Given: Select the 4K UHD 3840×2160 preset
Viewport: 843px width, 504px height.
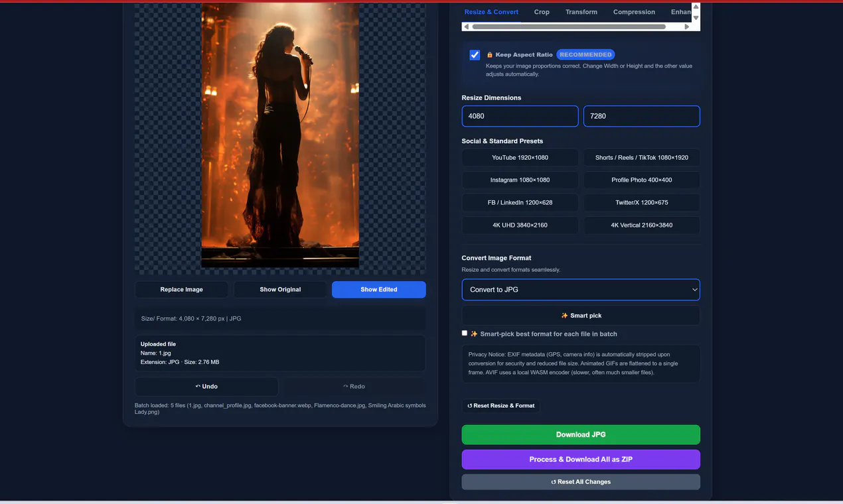Looking at the screenshot, I should pos(520,225).
